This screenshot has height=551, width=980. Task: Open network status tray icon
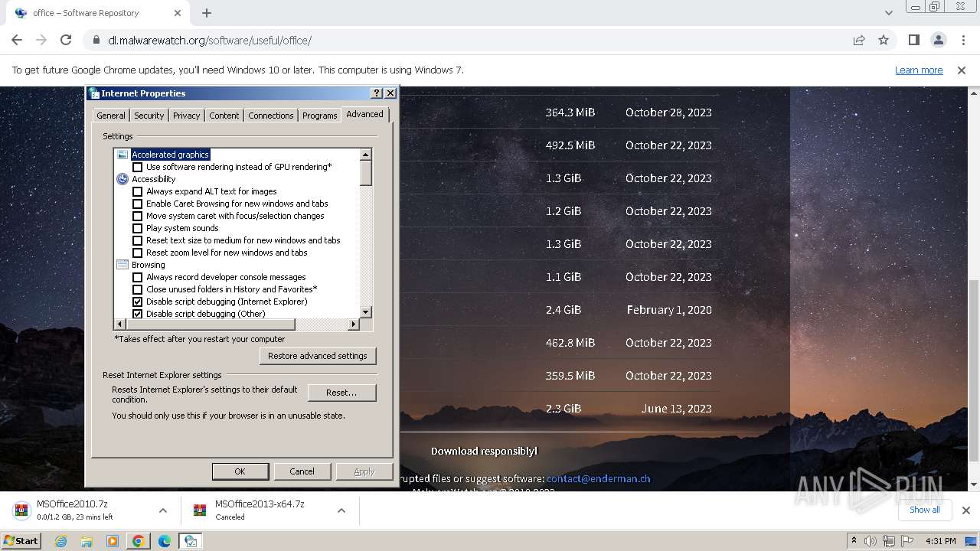[889, 541]
